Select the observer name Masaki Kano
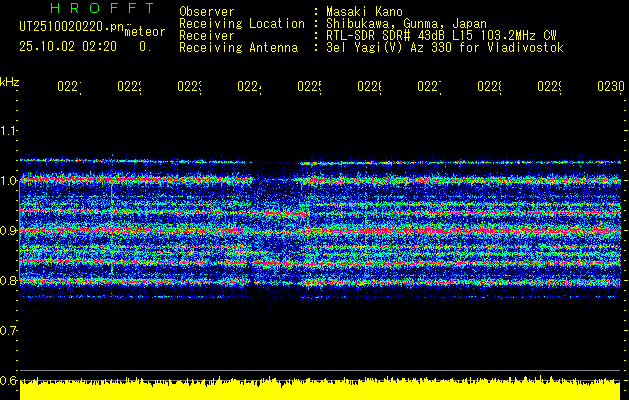This screenshot has height=400, width=629. click(364, 12)
